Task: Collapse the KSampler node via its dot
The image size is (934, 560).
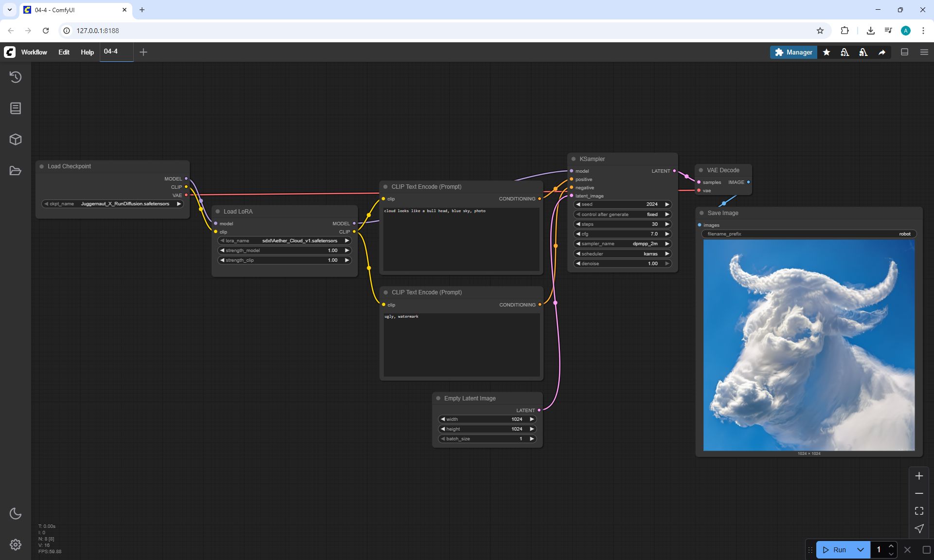Action: pos(574,159)
